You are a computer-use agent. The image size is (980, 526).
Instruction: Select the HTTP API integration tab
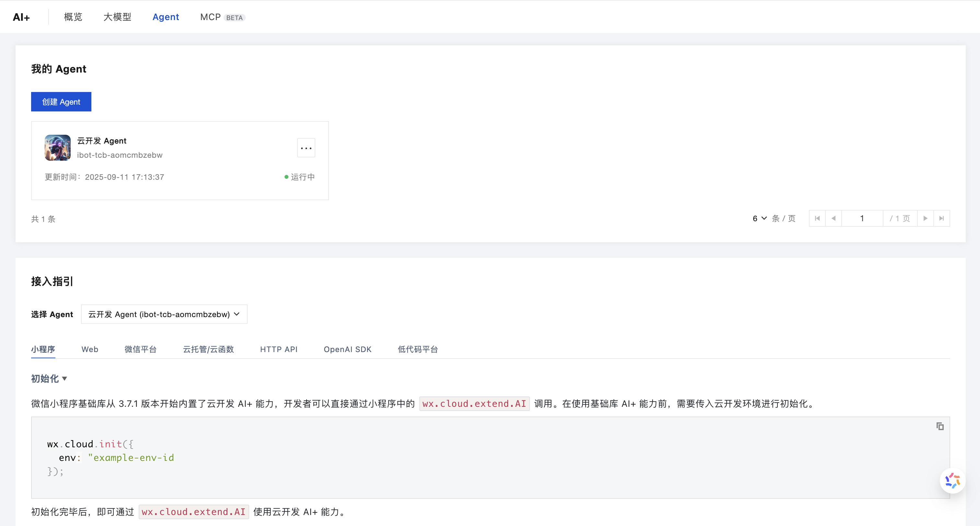click(279, 349)
